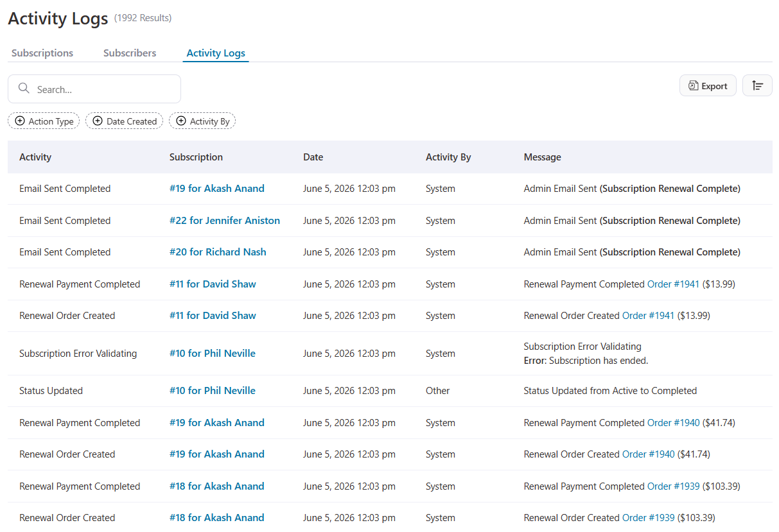Click the magnifier icon in search box
This screenshot has width=779, height=532.
point(24,89)
